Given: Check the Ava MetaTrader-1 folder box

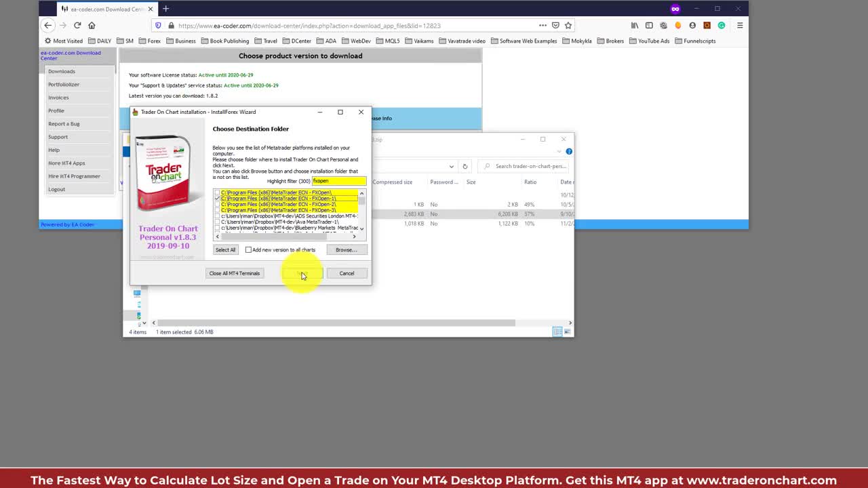Looking at the screenshot, I should click(217, 222).
